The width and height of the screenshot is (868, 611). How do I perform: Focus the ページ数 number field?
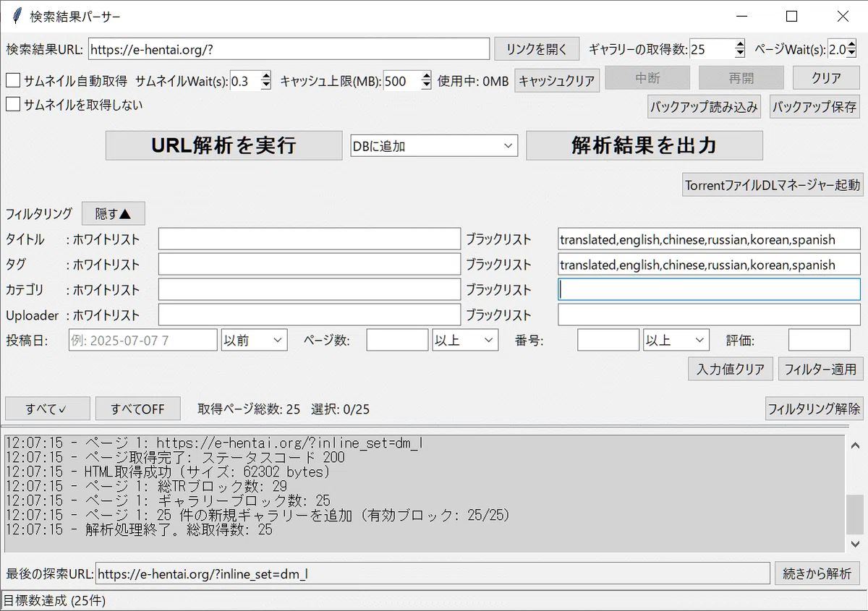(397, 340)
